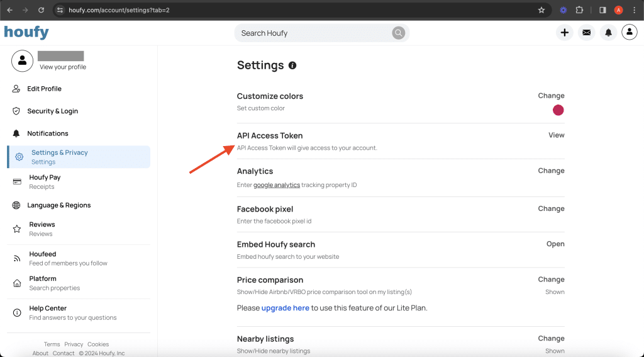Click View for API Access Token

556,135
